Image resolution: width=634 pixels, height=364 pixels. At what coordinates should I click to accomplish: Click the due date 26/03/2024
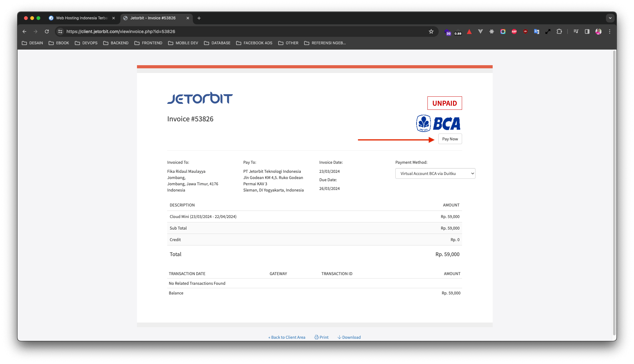pos(329,188)
